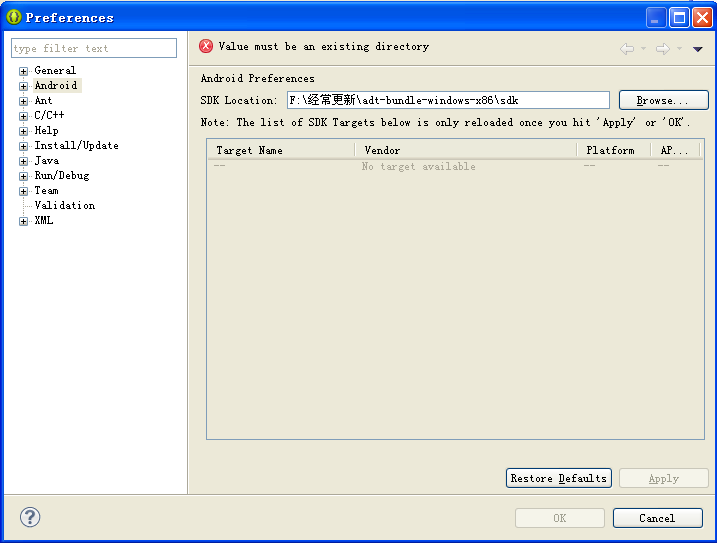717x543 pixels.
Task: Click the Vendor column header
Action: (466, 150)
